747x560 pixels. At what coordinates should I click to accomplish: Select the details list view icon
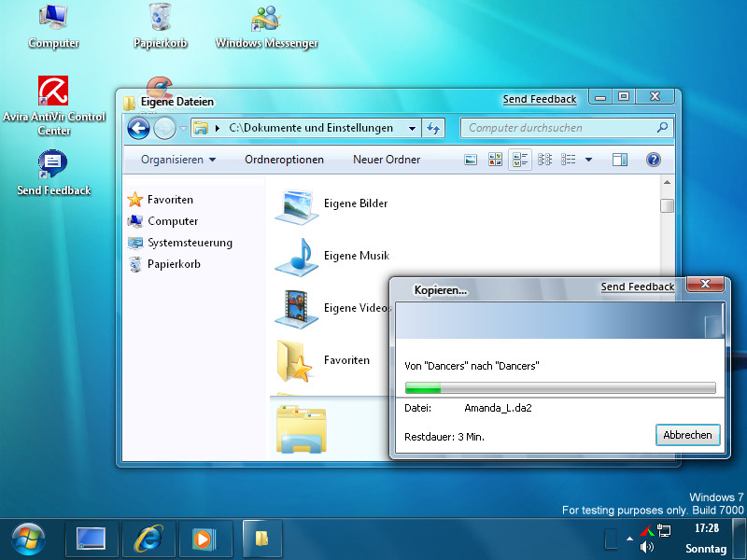tap(569, 160)
